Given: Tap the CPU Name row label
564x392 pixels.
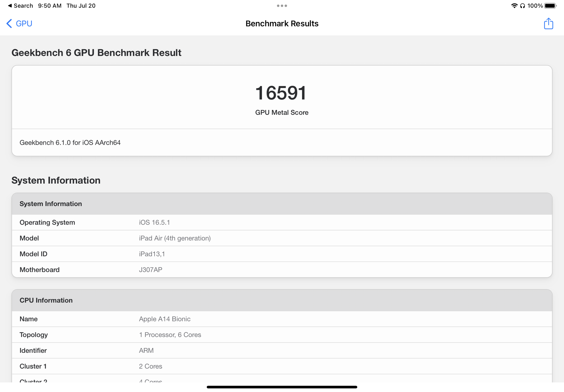Looking at the screenshot, I should (x=28, y=319).
